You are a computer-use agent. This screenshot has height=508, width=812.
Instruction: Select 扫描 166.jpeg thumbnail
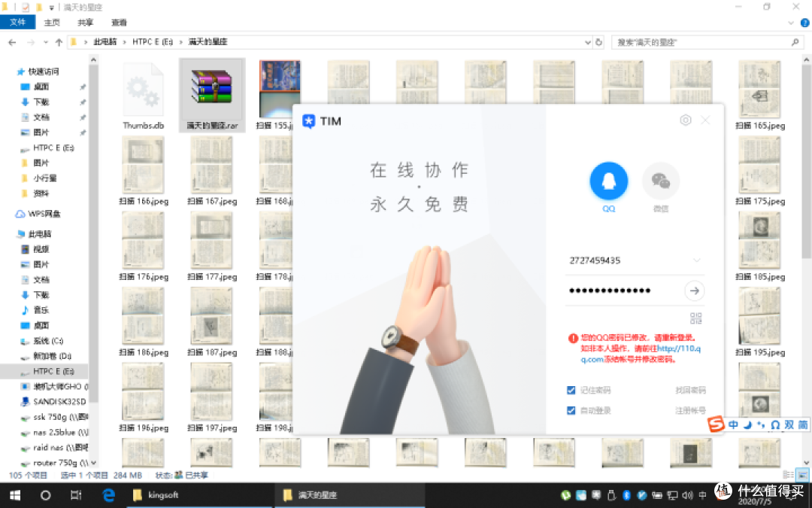click(144, 171)
